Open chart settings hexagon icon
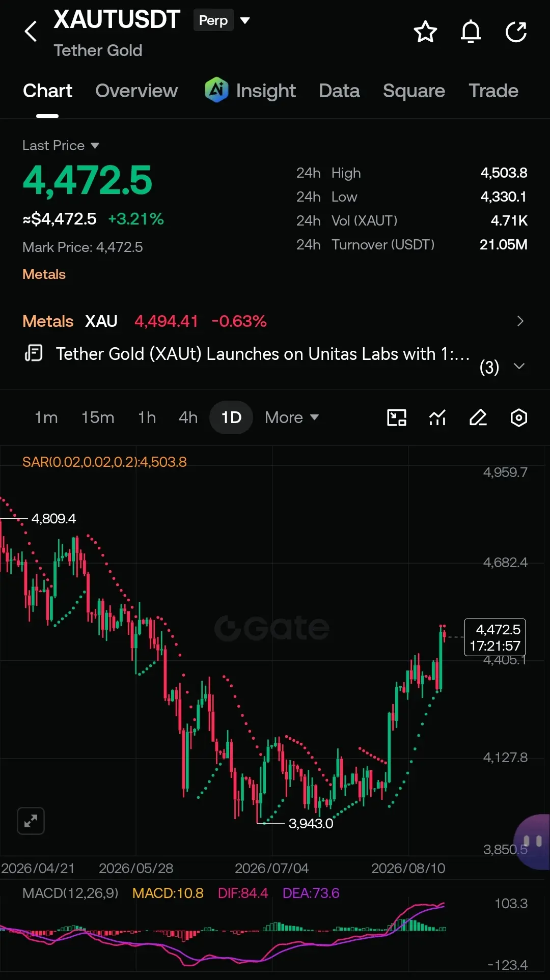This screenshot has height=980, width=550. (x=519, y=417)
